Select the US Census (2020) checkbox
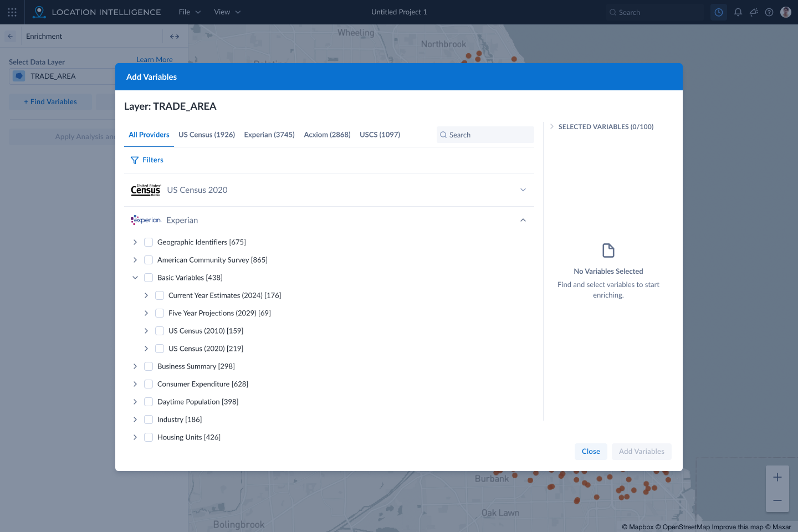 pyautogui.click(x=159, y=348)
